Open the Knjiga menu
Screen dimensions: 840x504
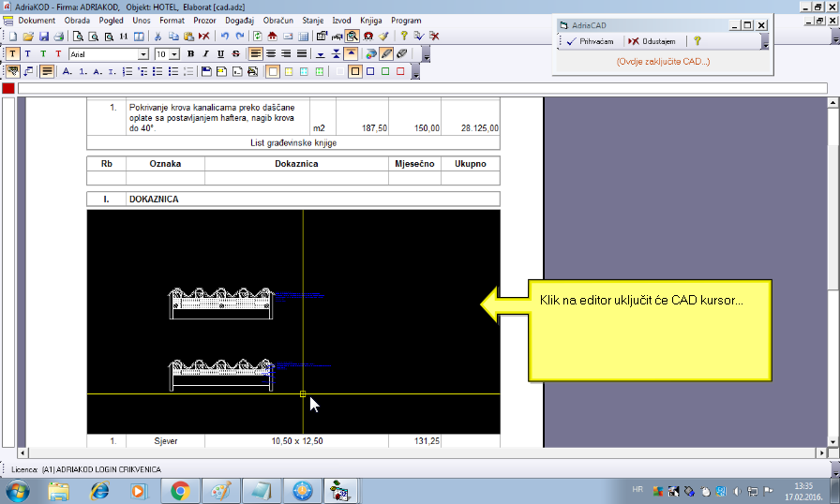(x=370, y=21)
